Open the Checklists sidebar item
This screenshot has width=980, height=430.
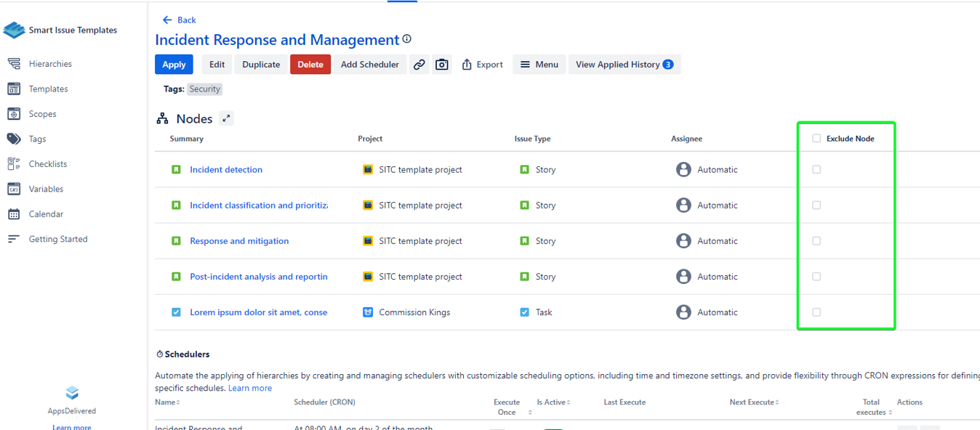48,164
